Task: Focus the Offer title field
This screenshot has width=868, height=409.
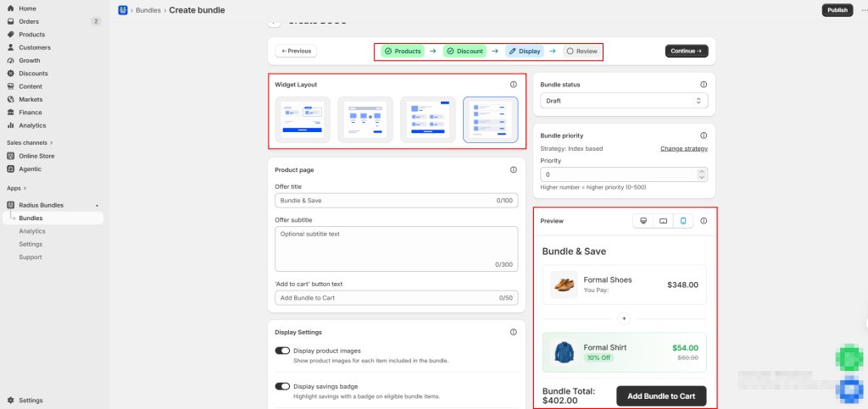Action: (x=397, y=201)
